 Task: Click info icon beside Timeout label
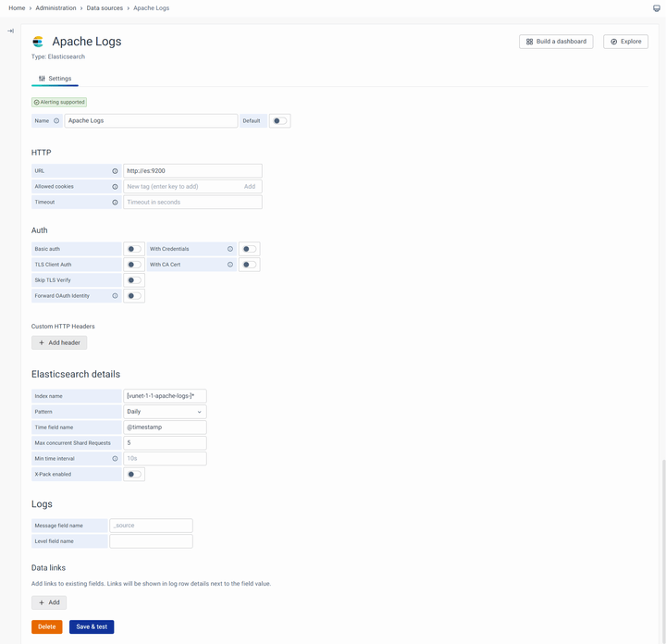click(115, 202)
